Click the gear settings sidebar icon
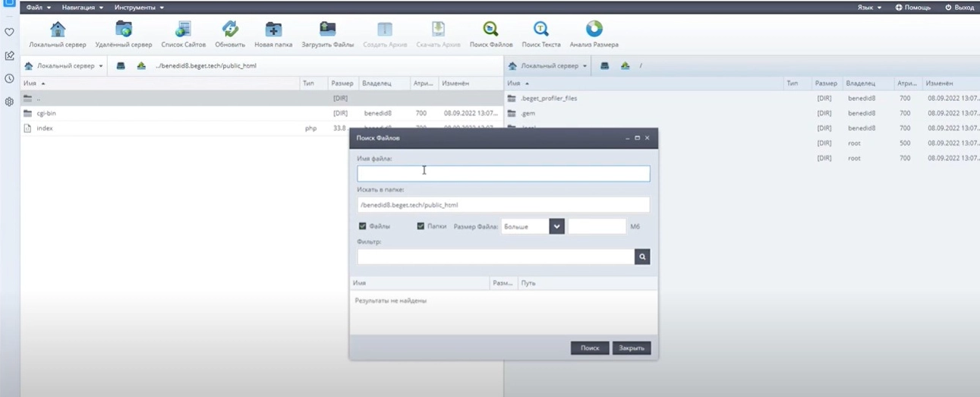 coord(9,101)
